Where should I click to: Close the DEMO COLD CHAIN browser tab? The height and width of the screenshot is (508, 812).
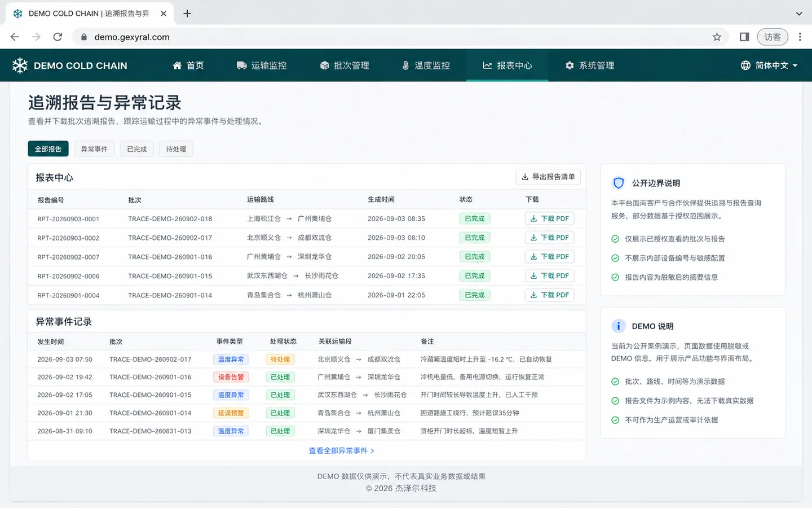coord(164,14)
